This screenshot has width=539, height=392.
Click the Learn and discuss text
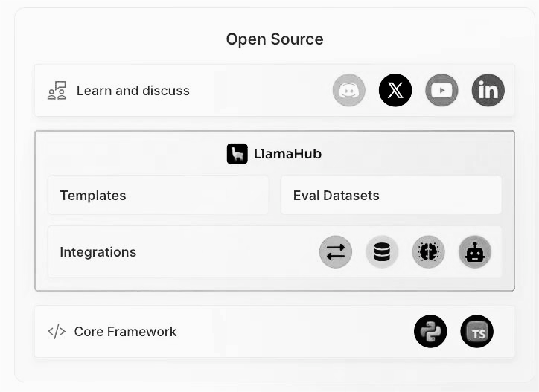pos(133,91)
